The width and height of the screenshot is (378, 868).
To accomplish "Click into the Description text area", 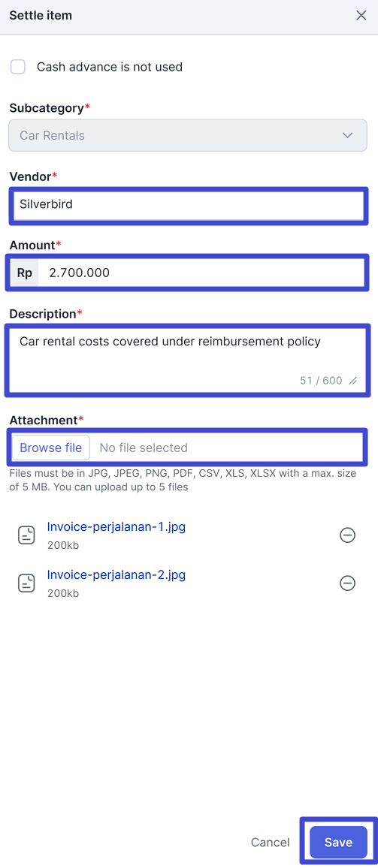I will tap(188, 360).
